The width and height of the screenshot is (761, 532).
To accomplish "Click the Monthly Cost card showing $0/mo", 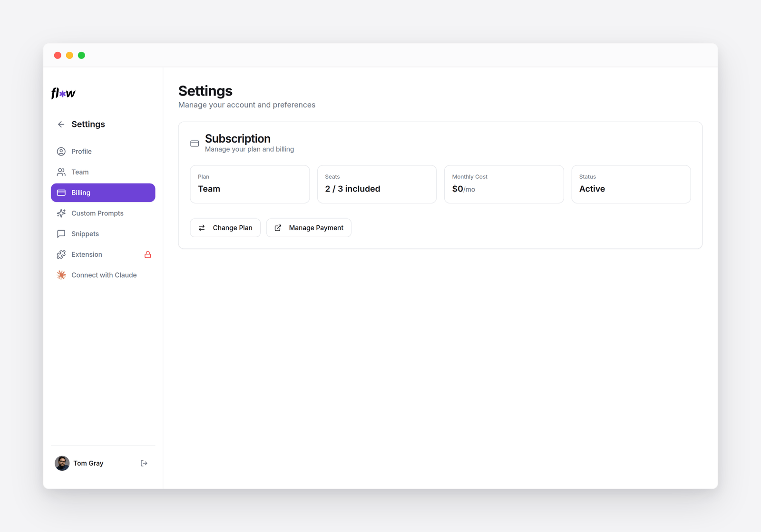I will point(504,184).
